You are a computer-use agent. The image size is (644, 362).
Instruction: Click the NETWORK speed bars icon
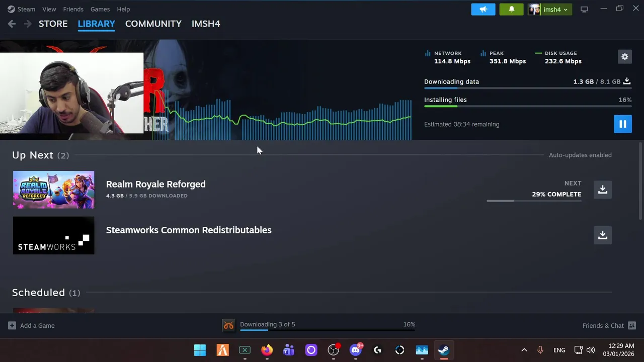(428, 53)
